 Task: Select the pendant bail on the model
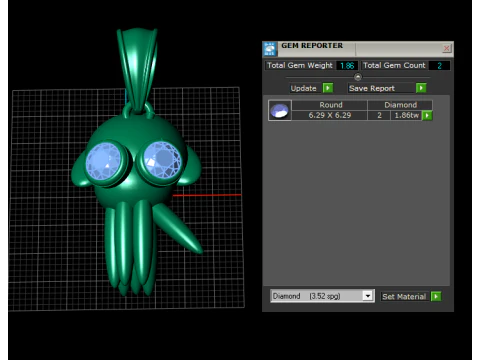point(137,68)
